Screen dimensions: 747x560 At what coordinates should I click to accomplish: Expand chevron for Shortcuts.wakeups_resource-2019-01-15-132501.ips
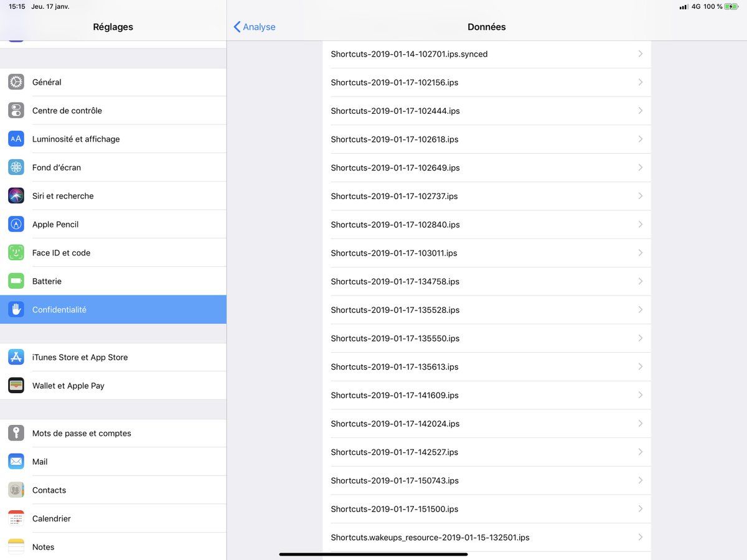click(x=640, y=537)
